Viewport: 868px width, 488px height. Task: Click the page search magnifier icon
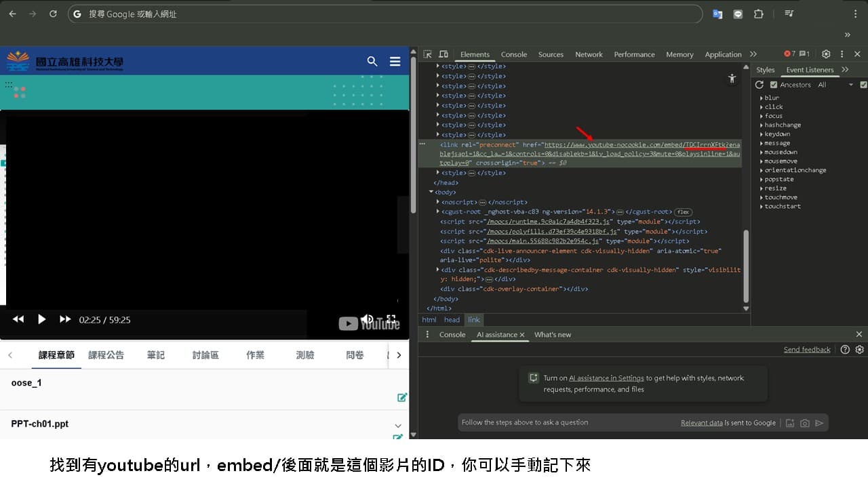click(x=372, y=62)
